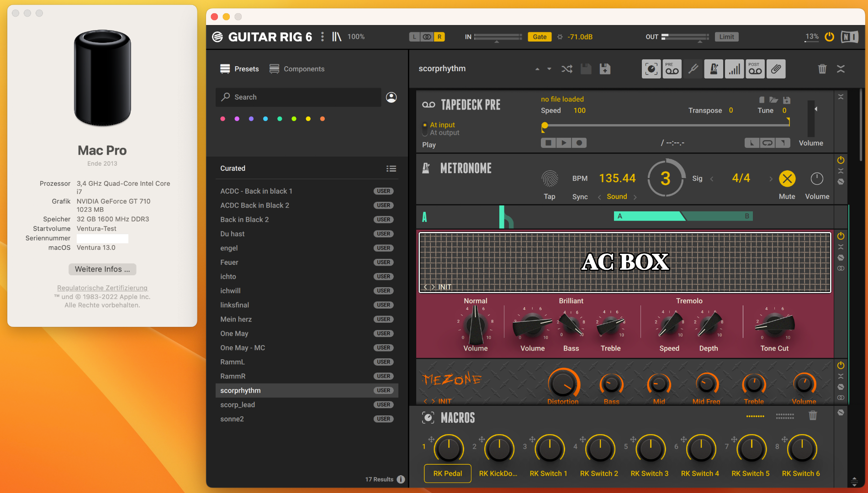Click the red color tag dot
This screenshot has width=868, height=493.
click(222, 119)
